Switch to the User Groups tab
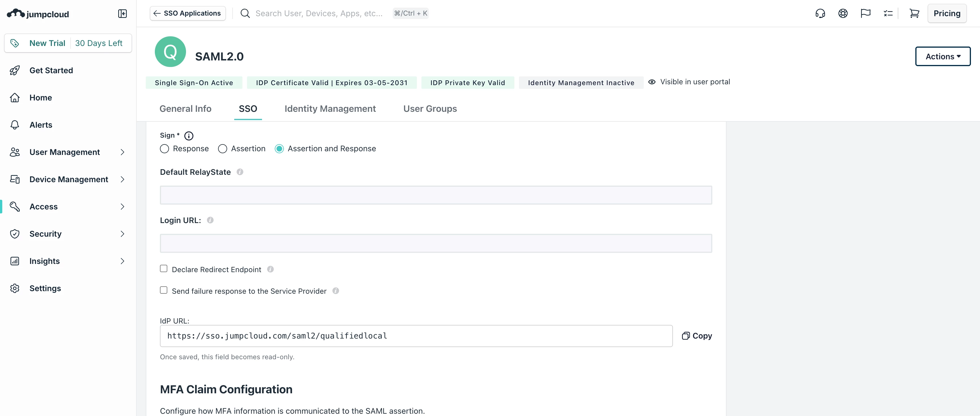Image resolution: width=980 pixels, height=416 pixels. [430, 109]
